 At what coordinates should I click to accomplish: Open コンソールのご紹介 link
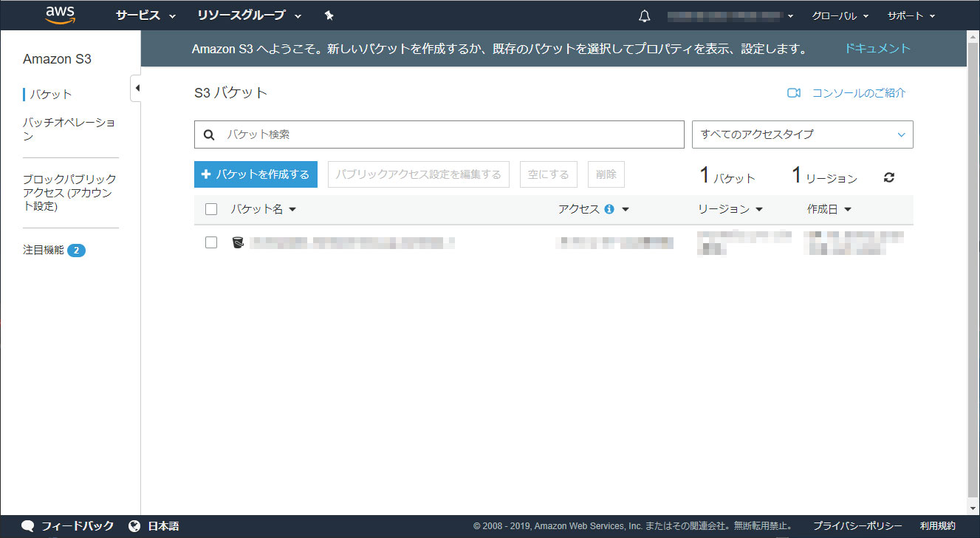[859, 93]
